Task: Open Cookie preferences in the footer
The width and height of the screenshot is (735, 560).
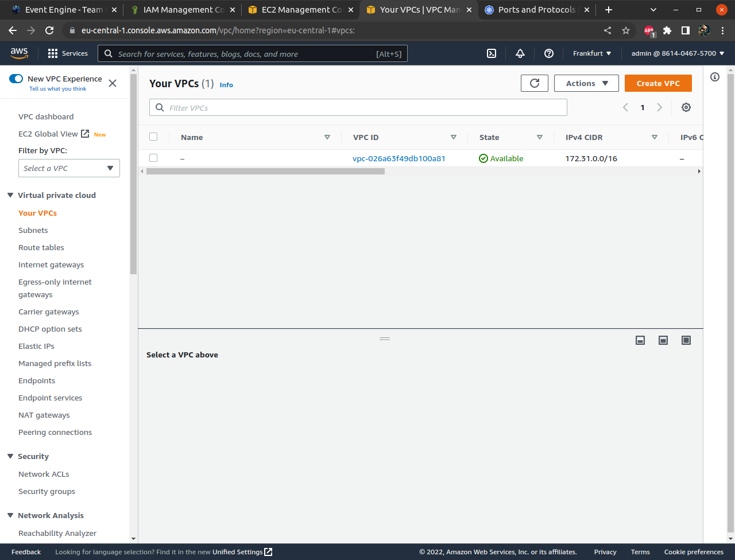Action: click(694, 552)
